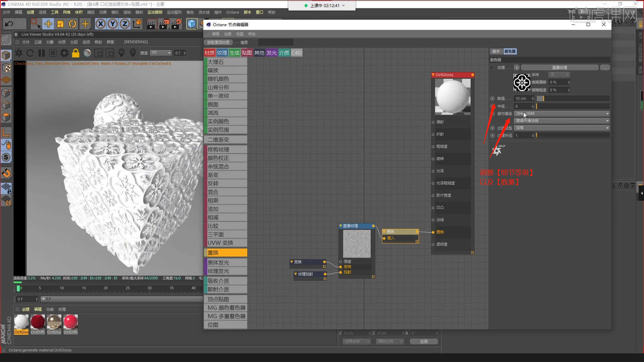Switch to the C4D category tab
Viewport: 644px width, 362px height.
click(297, 53)
